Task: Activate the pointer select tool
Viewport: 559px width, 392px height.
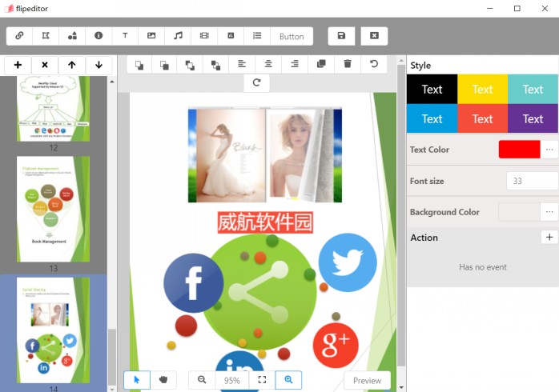Action: (x=137, y=380)
